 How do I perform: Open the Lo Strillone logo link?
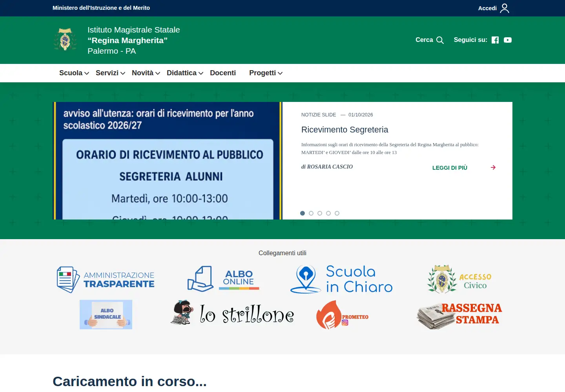[x=232, y=313]
